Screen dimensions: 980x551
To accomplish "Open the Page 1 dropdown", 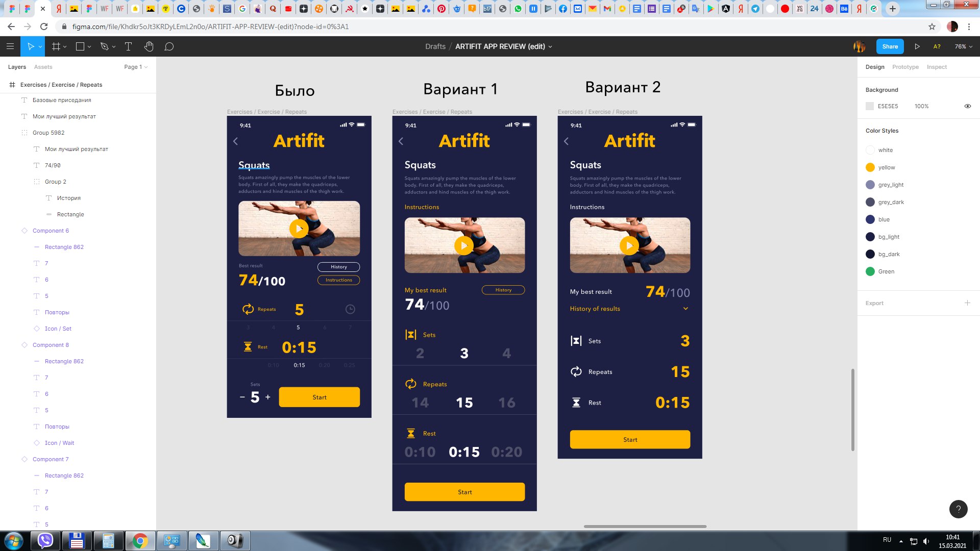I will 136,67.
